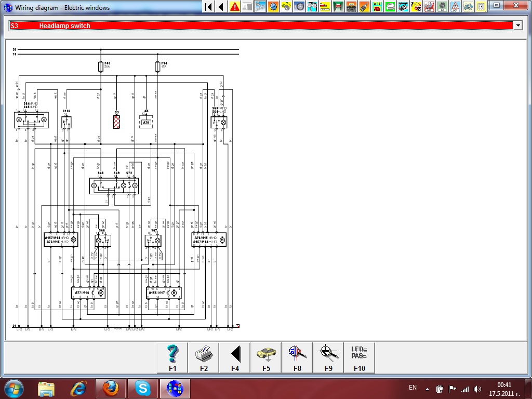532x399 pixels.
Task: Click the F9 ground symbol search button
Action: tap(328, 357)
